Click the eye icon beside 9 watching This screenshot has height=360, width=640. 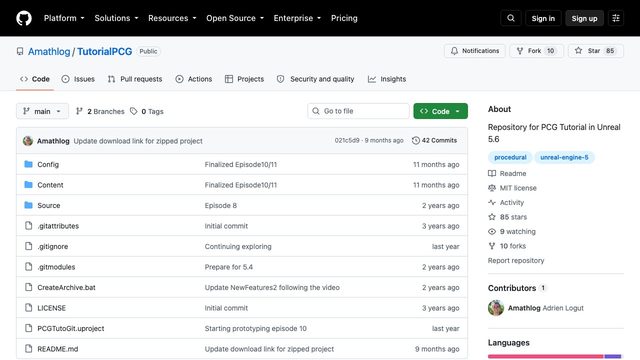coord(492,231)
